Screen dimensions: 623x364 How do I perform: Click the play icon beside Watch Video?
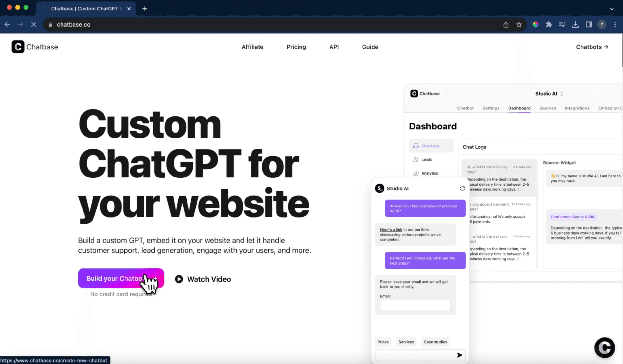click(179, 279)
